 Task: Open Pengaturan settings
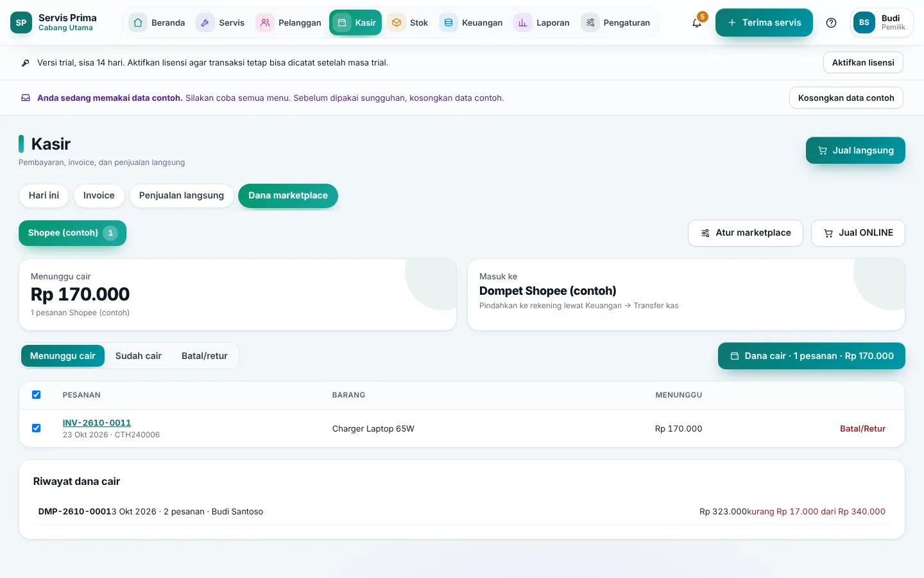(x=617, y=22)
